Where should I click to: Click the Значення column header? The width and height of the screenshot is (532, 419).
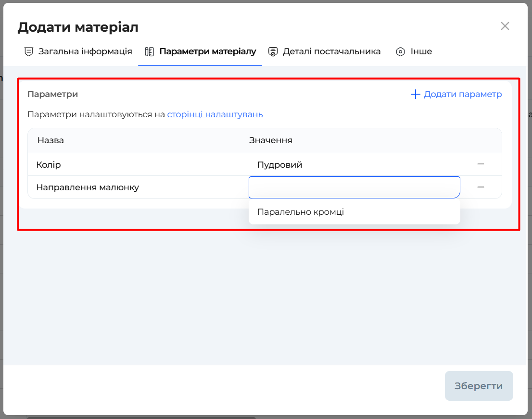(x=270, y=140)
